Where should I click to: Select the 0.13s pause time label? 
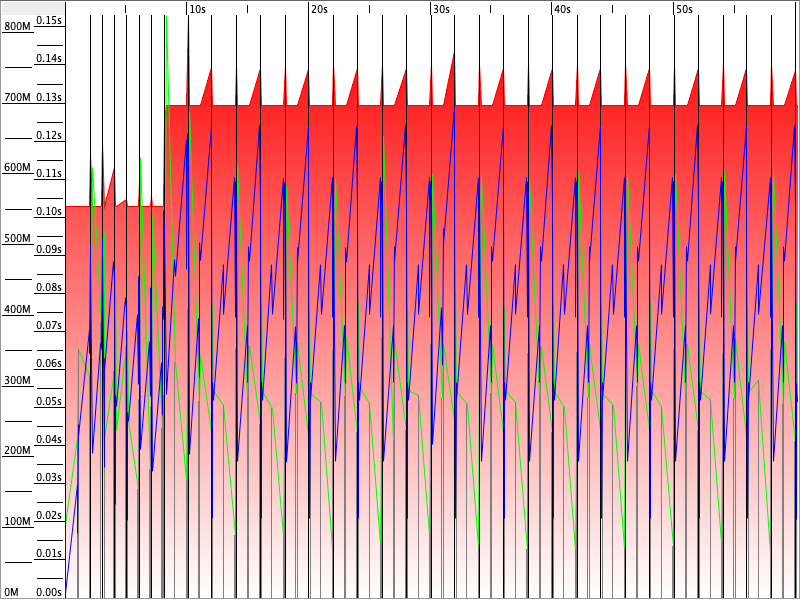tap(49, 97)
